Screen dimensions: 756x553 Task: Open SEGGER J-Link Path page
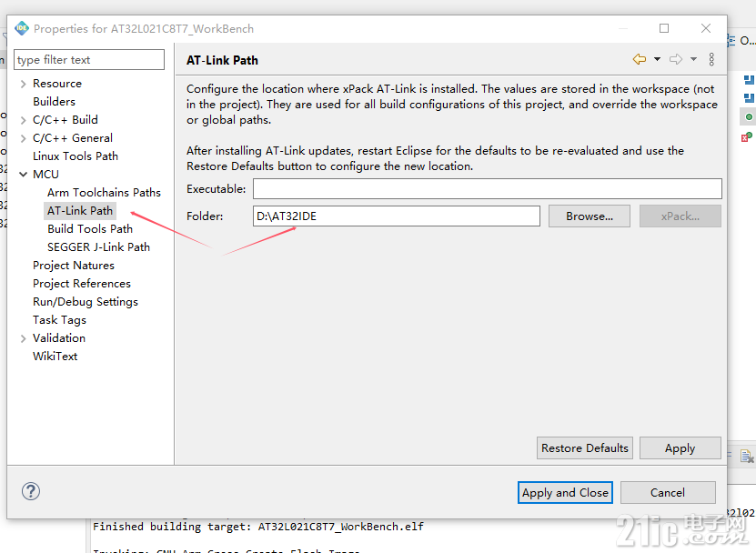click(99, 246)
